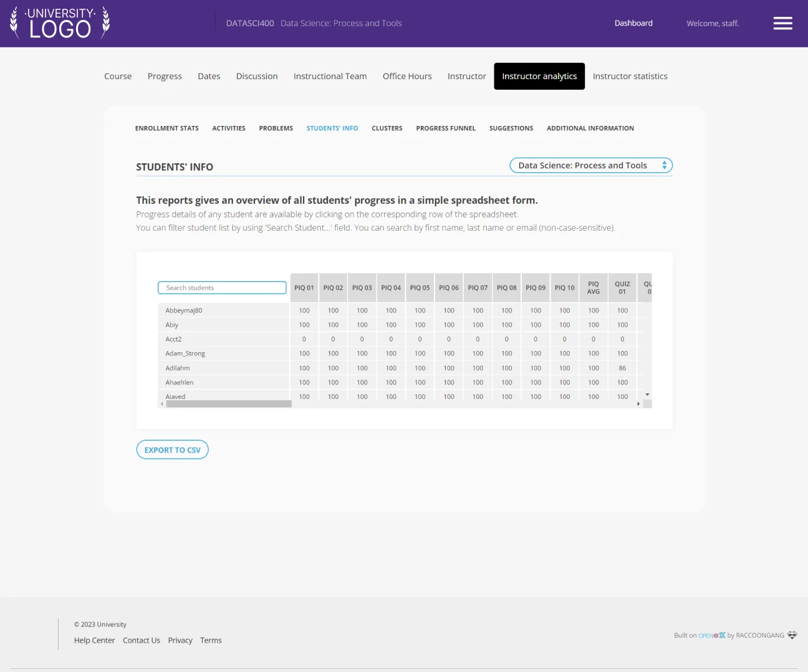Open the Course tab

(118, 76)
